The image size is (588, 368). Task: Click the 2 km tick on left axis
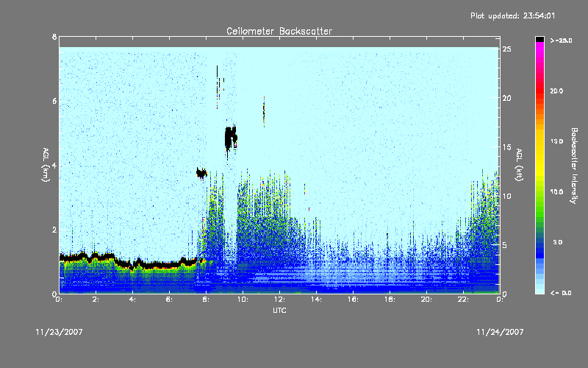tap(54, 230)
